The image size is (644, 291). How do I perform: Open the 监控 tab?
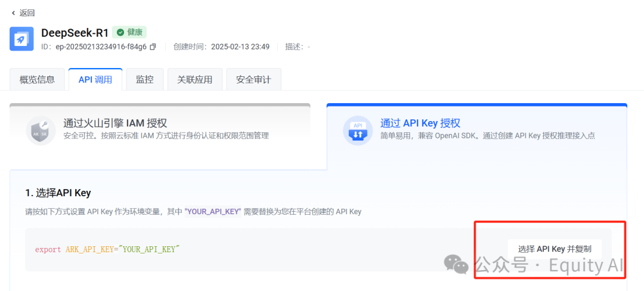[x=145, y=80]
